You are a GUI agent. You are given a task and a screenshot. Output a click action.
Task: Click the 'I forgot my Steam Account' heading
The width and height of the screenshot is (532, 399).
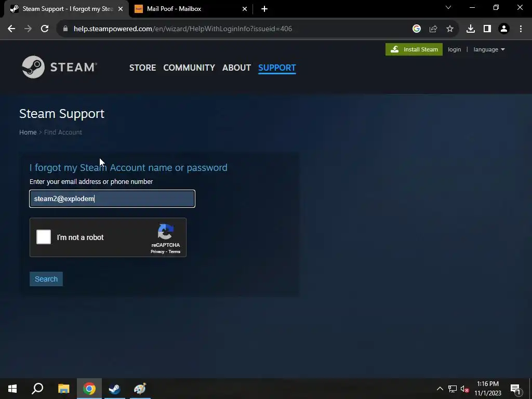[128, 168]
